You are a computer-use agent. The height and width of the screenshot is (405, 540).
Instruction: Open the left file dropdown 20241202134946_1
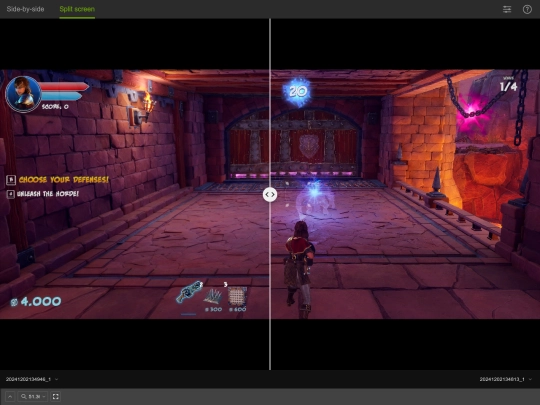coord(32,379)
